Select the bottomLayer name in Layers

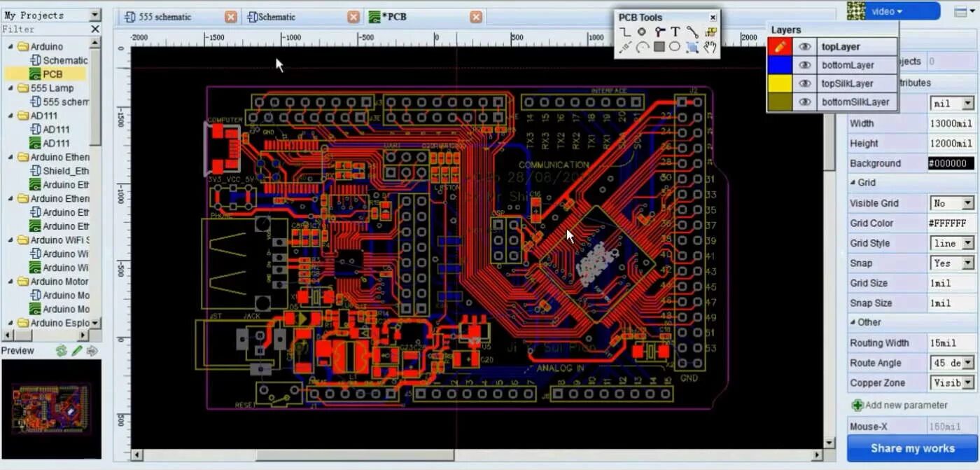point(848,65)
